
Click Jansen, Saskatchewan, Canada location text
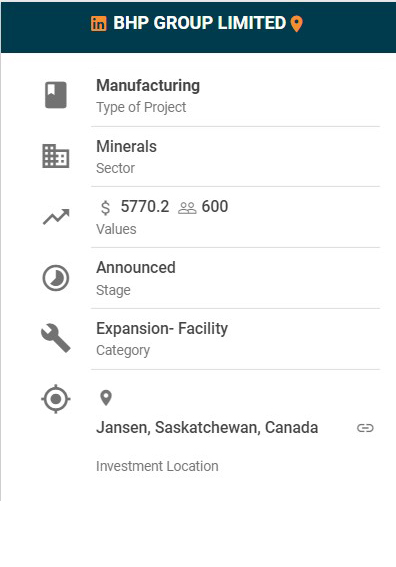click(x=207, y=428)
